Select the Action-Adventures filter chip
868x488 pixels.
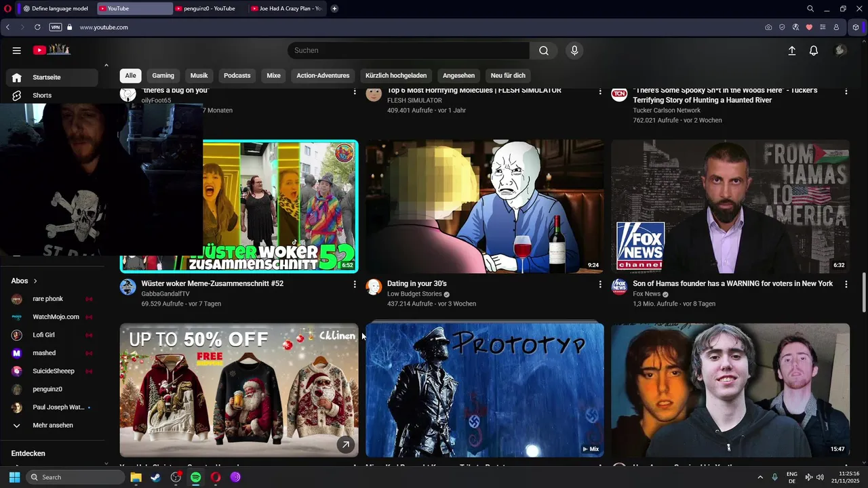(x=323, y=76)
